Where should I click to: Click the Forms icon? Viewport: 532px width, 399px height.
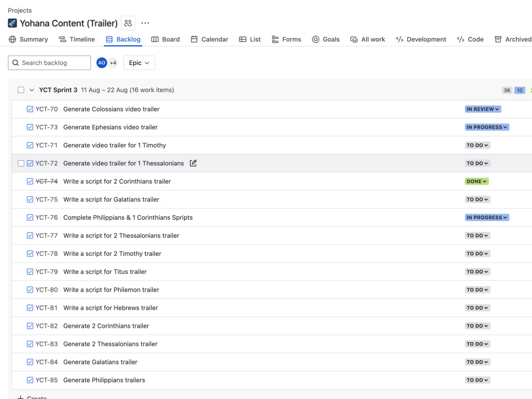click(x=275, y=39)
